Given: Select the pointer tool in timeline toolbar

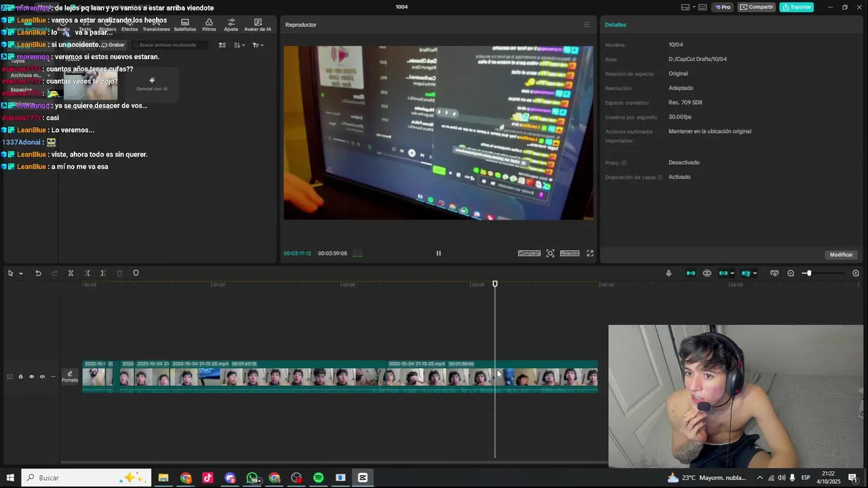Looking at the screenshot, I should pos(10,273).
